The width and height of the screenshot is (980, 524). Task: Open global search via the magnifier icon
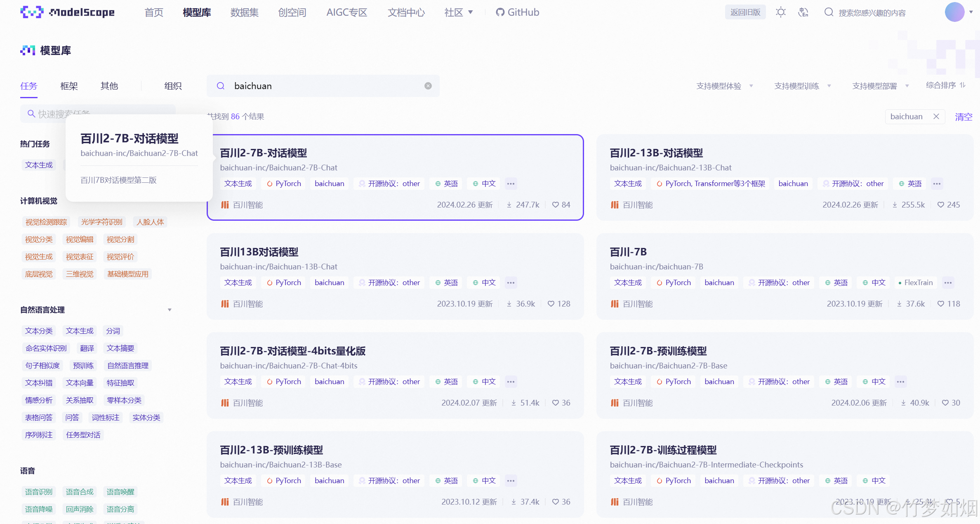coord(829,12)
